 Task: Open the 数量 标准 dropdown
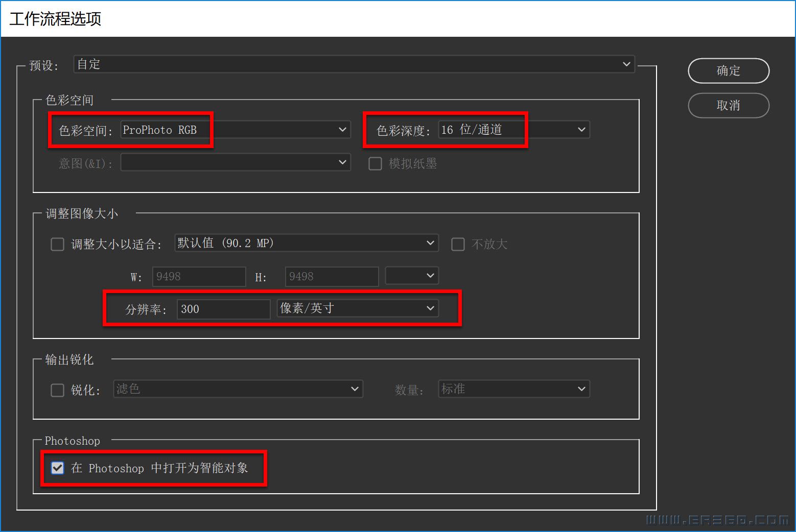click(x=514, y=389)
